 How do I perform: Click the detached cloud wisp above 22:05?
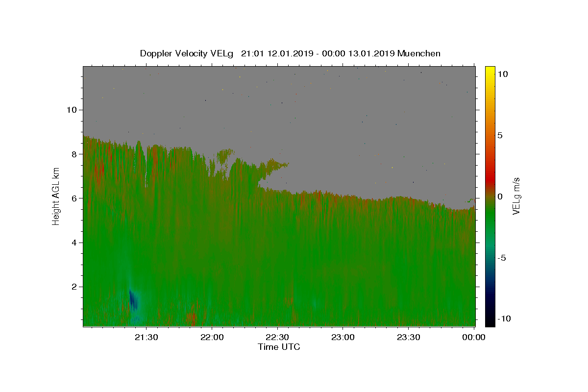pos(225,155)
